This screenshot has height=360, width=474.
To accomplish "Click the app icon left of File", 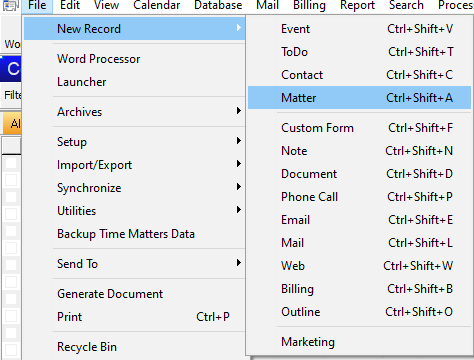I will (10, 5).
